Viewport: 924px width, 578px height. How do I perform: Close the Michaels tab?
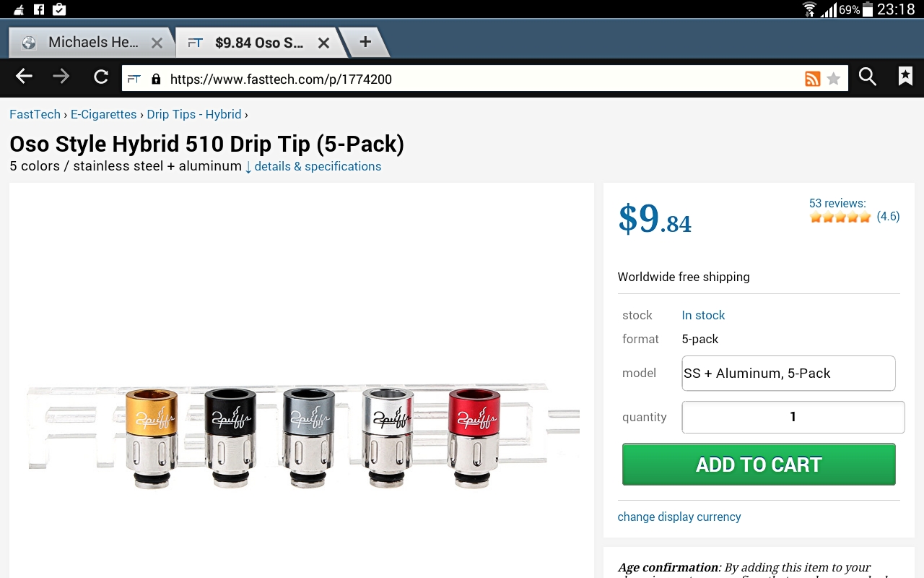pos(157,43)
